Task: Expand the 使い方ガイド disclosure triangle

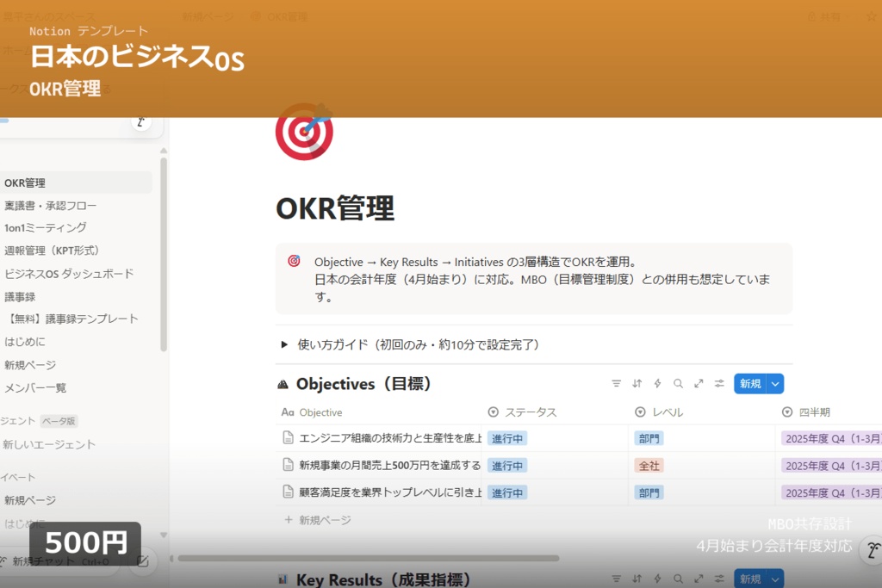Action: click(x=284, y=344)
